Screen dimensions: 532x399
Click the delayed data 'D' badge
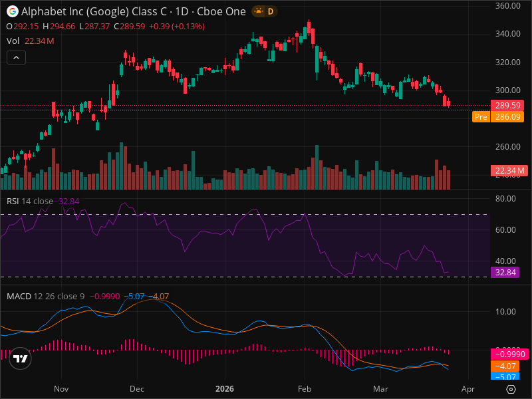[x=271, y=11]
